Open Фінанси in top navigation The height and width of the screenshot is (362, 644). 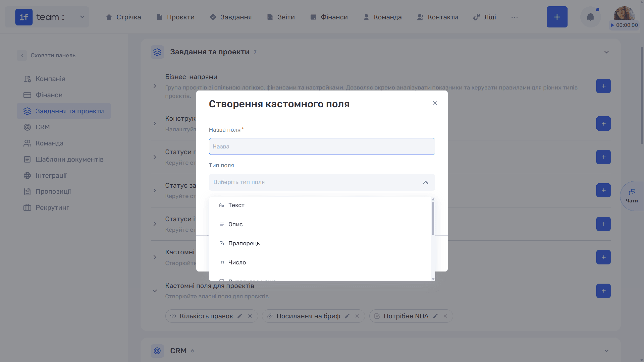(329, 17)
